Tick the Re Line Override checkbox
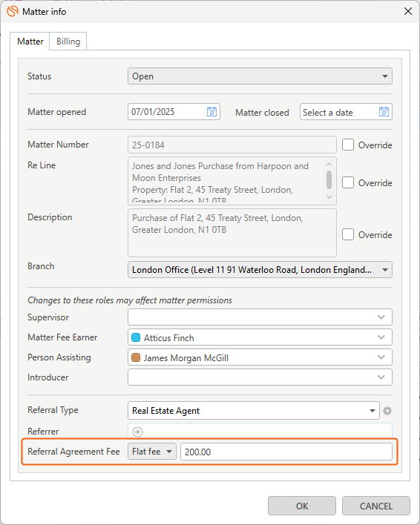This screenshot has width=420, height=525. [348, 183]
